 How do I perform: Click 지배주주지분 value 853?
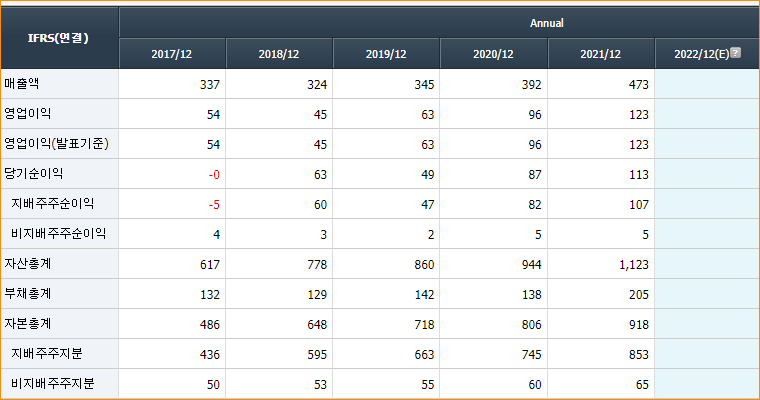coord(639,355)
